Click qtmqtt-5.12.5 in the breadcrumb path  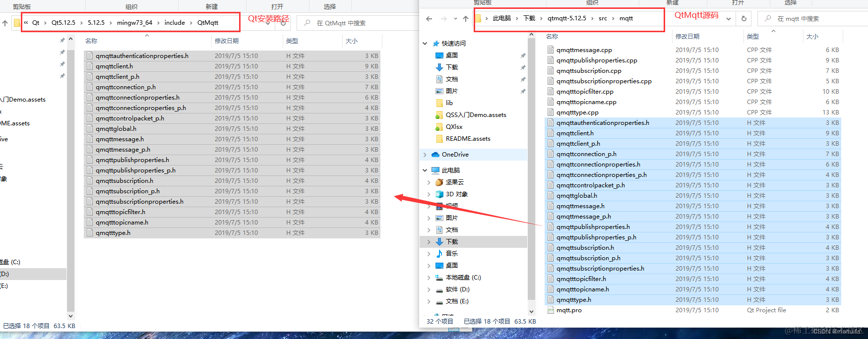tap(566, 18)
